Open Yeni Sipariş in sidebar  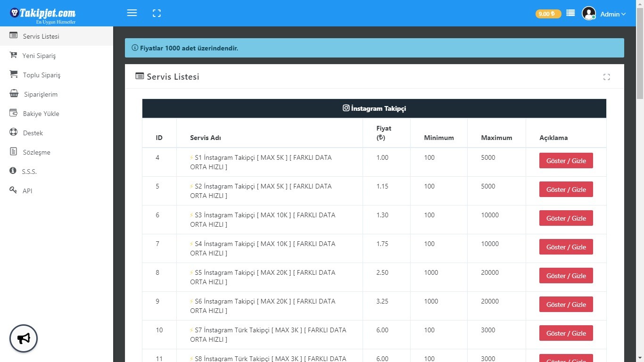click(39, 56)
